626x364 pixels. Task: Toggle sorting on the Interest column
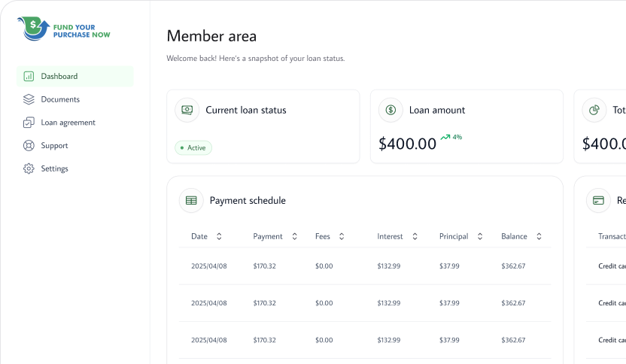(415, 236)
